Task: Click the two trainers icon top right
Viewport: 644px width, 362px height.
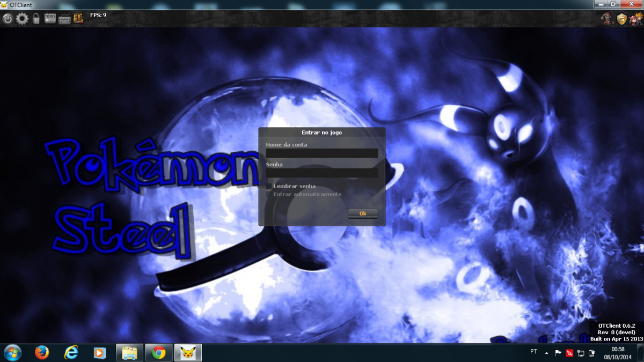Action: (636, 19)
